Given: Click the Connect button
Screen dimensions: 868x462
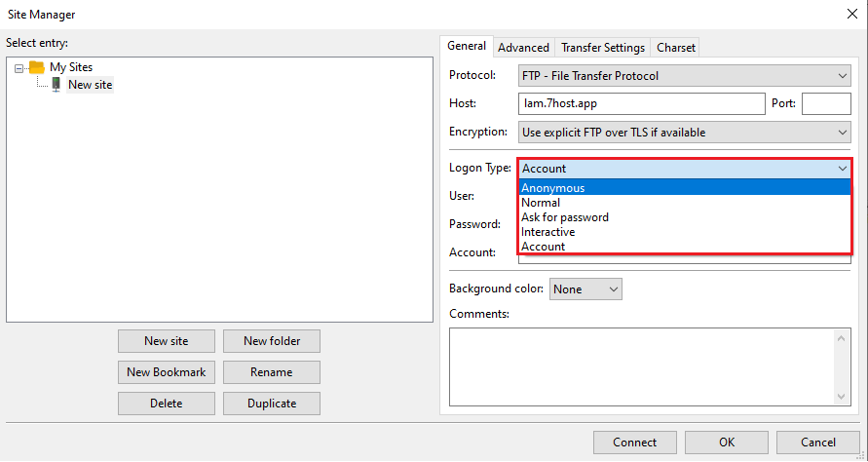Looking at the screenshot, I should [x=635, y=443].
